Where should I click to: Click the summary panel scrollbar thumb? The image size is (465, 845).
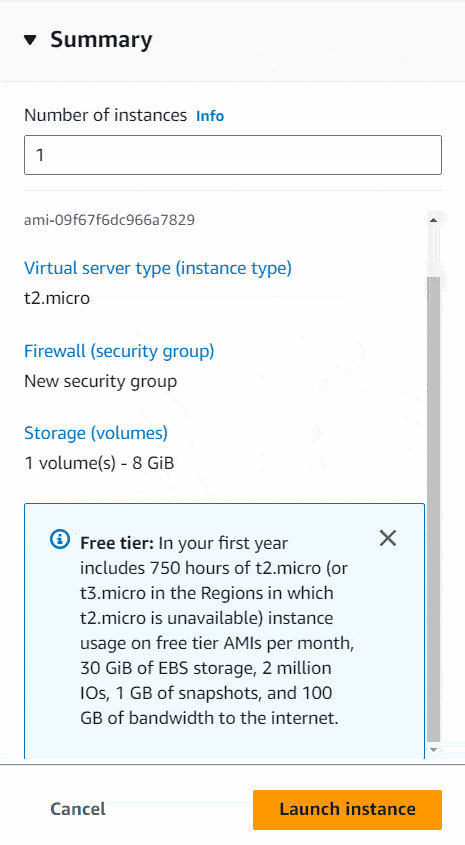click(x=433, y=509)
